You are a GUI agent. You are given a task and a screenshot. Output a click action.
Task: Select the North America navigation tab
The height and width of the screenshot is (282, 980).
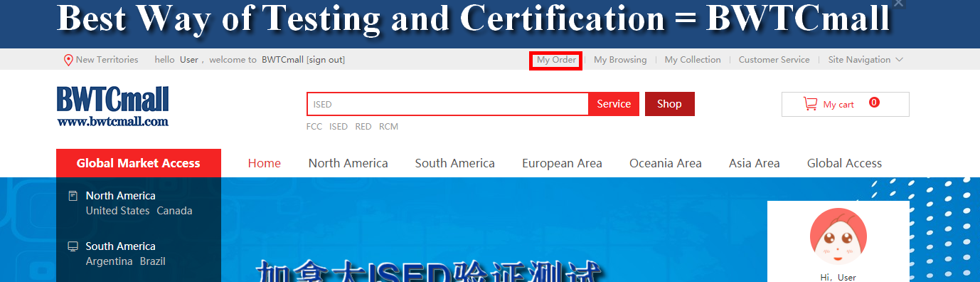tap(348, 163)
